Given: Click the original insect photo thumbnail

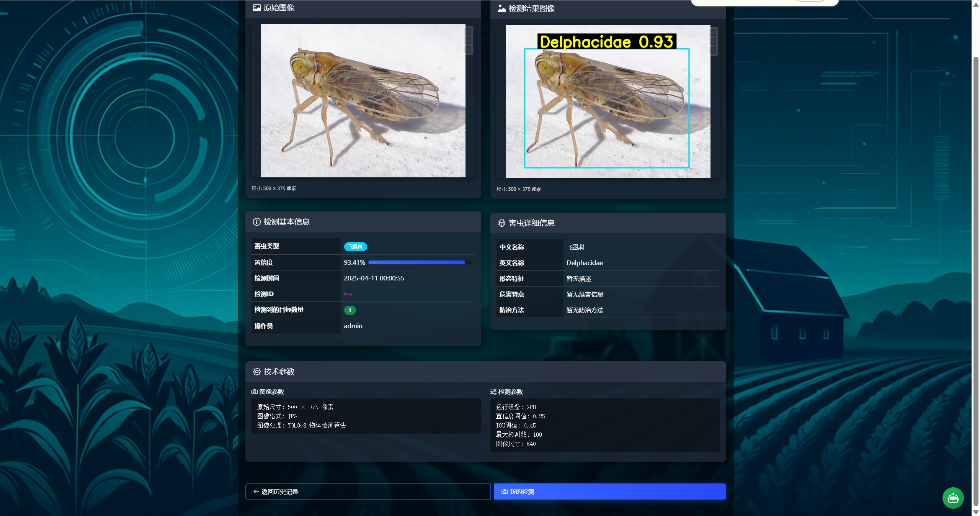Looking at the screenshot, I should [x=363, y=101].
